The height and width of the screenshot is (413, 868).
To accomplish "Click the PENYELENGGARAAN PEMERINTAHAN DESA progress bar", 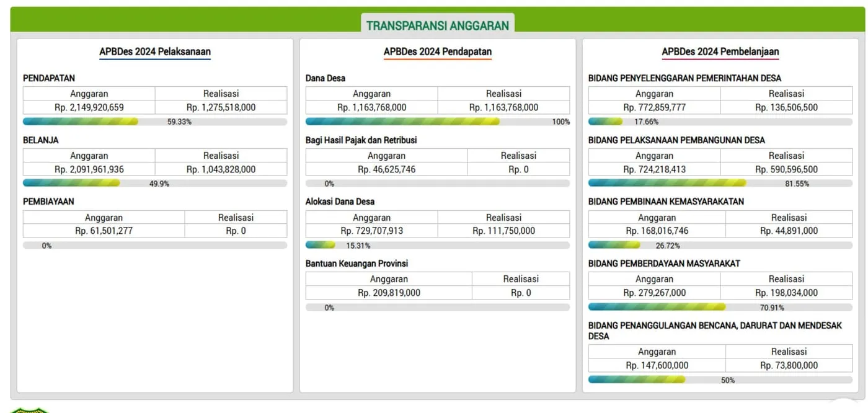I will click(720, 122).
